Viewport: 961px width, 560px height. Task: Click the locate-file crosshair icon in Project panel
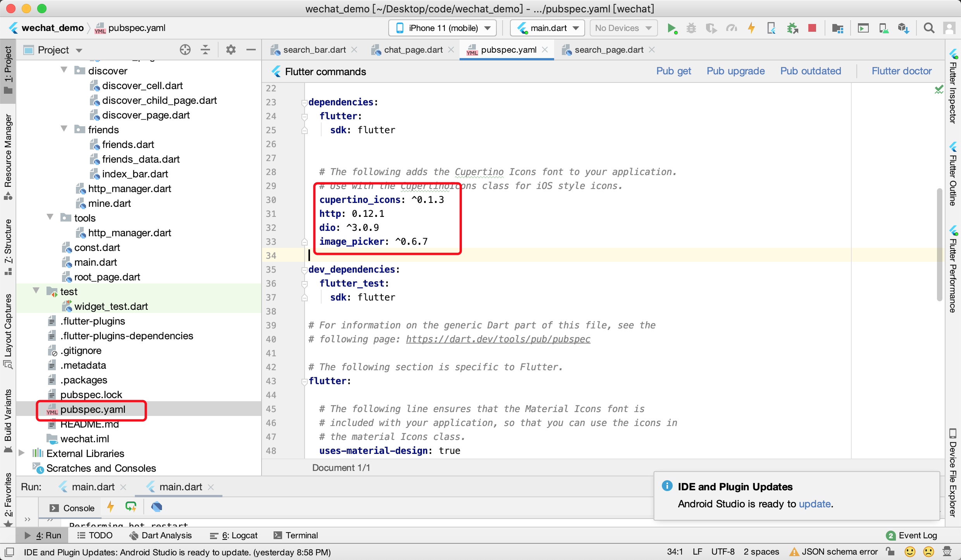[x=185, y=50]
